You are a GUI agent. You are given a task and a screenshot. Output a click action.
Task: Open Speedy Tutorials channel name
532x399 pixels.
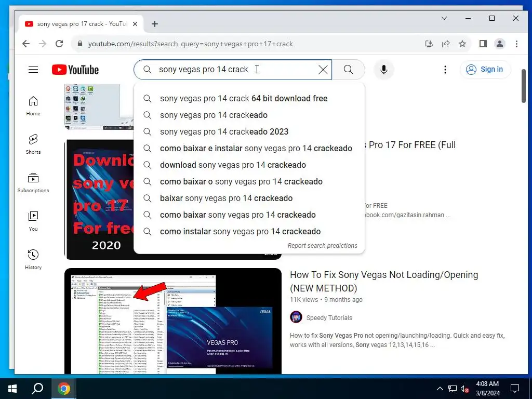click(329, 318)
